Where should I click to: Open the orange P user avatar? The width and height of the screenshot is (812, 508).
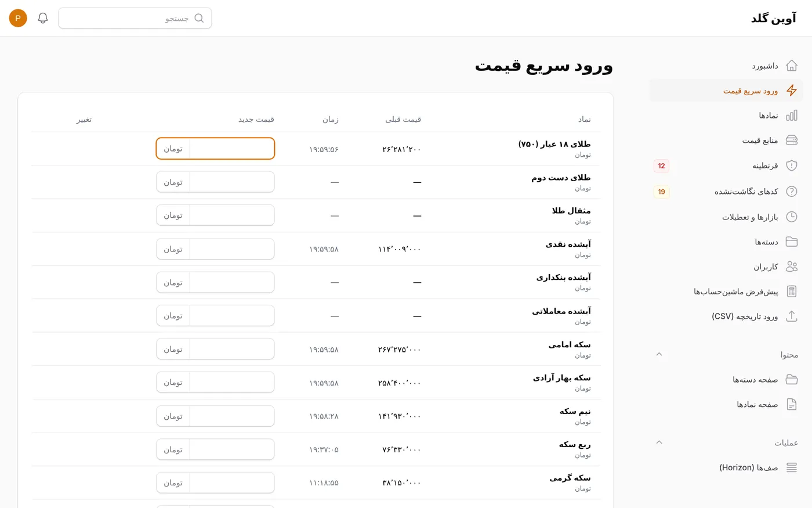coord(18,18)
